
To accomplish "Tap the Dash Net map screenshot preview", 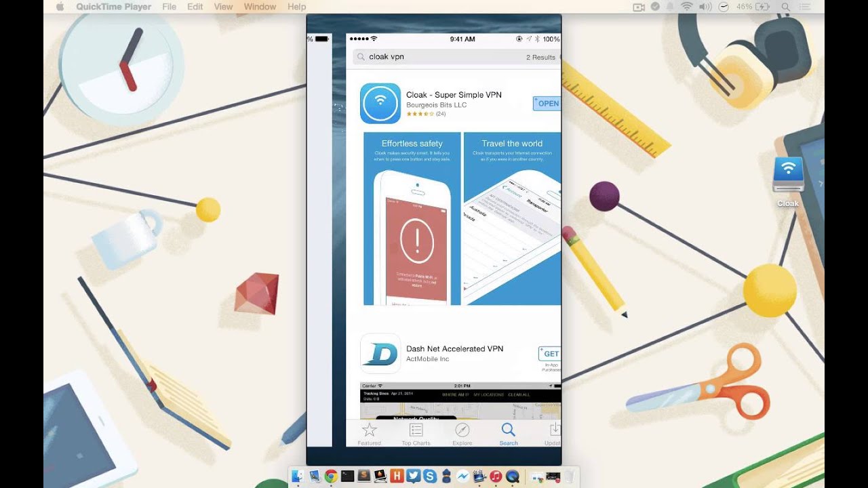I will tap(460, 401).
